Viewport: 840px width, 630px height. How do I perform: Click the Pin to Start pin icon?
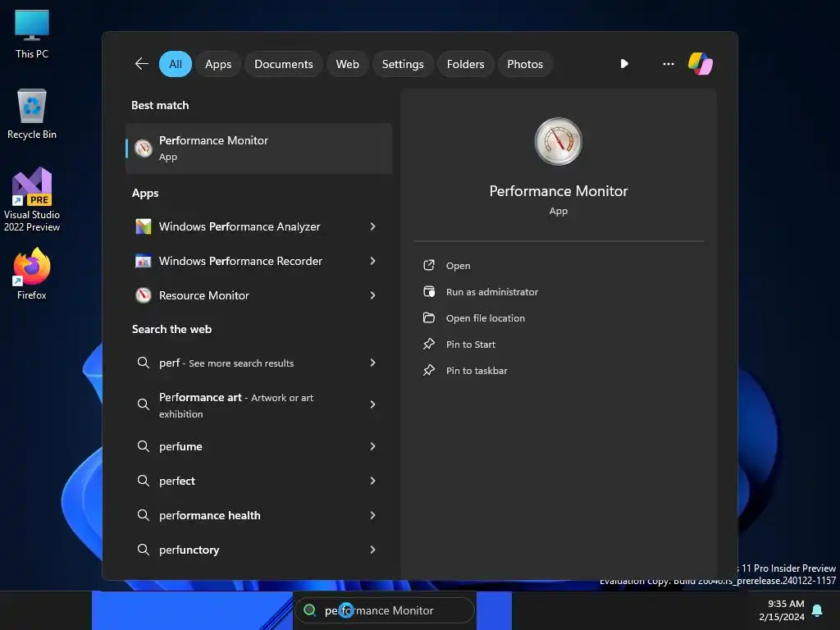[x=428, y=344]
